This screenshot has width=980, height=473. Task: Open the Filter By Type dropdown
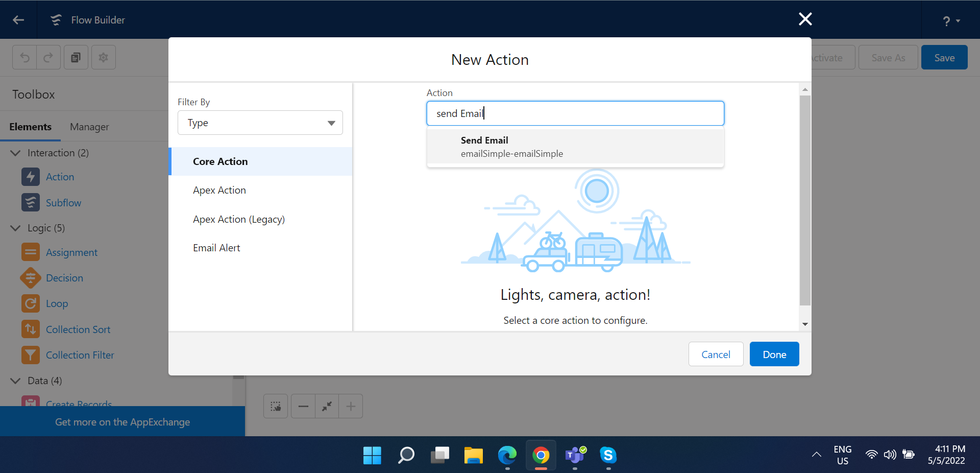[260, 123]
